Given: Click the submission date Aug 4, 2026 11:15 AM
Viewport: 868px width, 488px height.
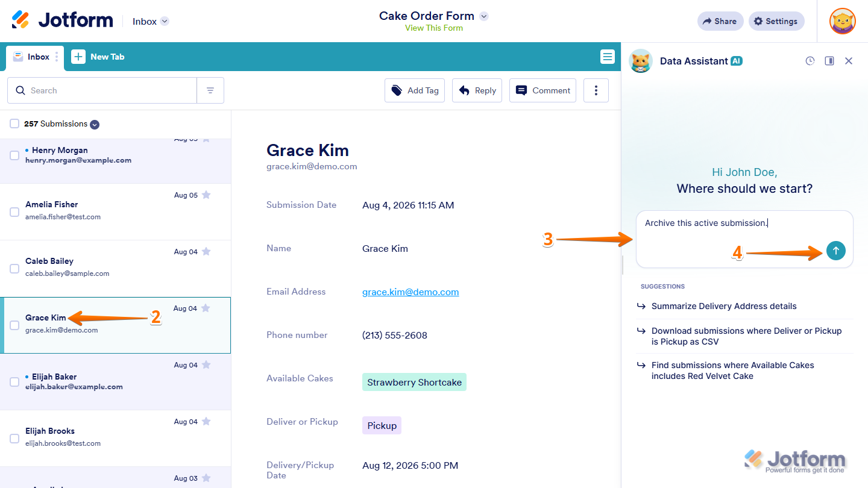Looking at the screenshot, I should pyautogui.click(x=408, y=205).
